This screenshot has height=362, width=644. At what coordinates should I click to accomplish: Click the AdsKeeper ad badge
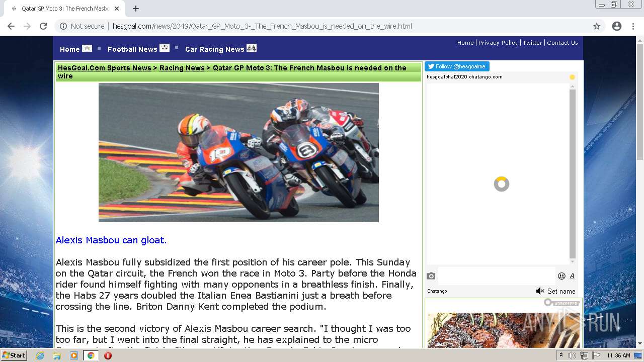click(x=561, y=303)
